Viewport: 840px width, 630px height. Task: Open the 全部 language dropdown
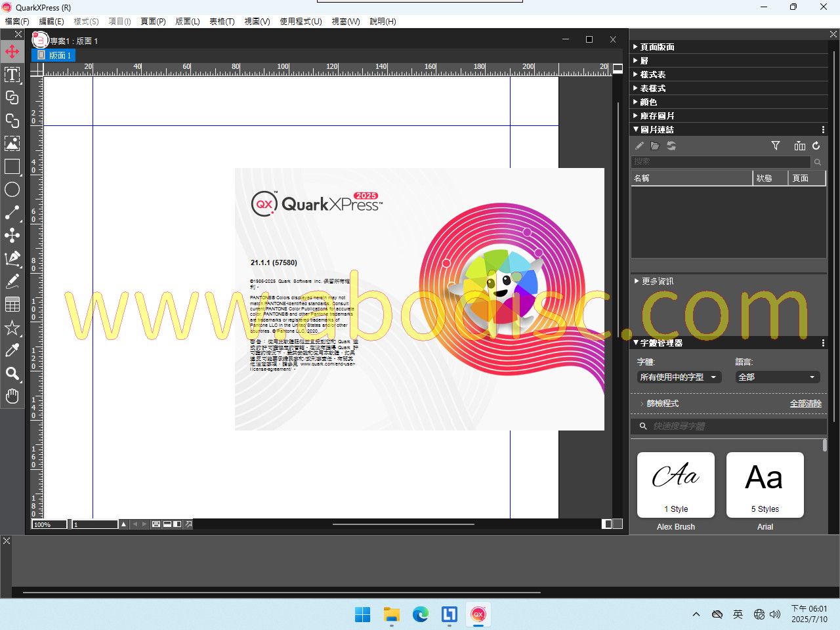pyautogui.click(x=778, y=377)
